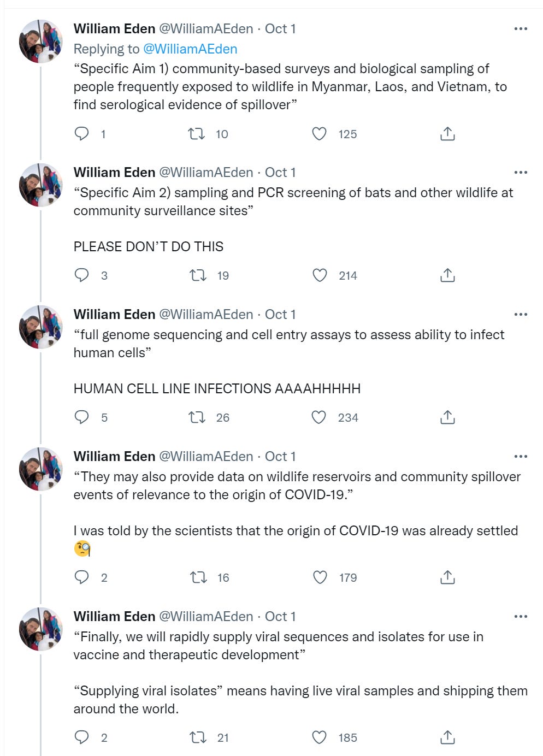Open the @WilliamAEden mention in "Replying to"
543x756 pixels.
(x=190, y=49)
